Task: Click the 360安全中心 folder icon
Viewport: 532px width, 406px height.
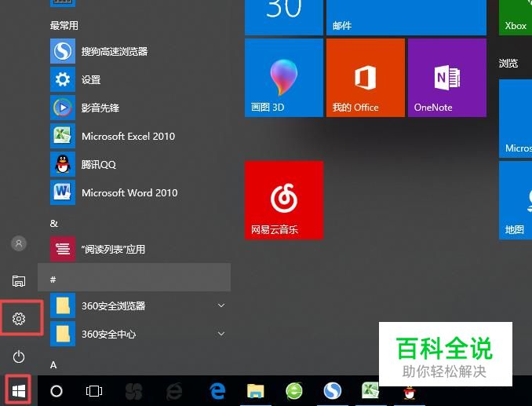Action: (63, 334)
